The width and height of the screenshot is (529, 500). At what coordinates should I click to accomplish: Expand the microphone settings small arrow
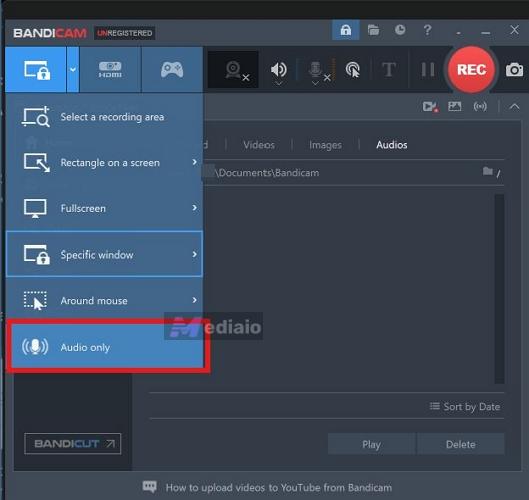(315, 83)
